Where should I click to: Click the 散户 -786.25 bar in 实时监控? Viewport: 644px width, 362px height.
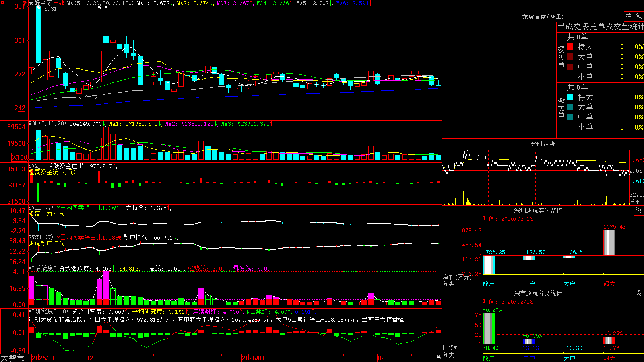489,265
